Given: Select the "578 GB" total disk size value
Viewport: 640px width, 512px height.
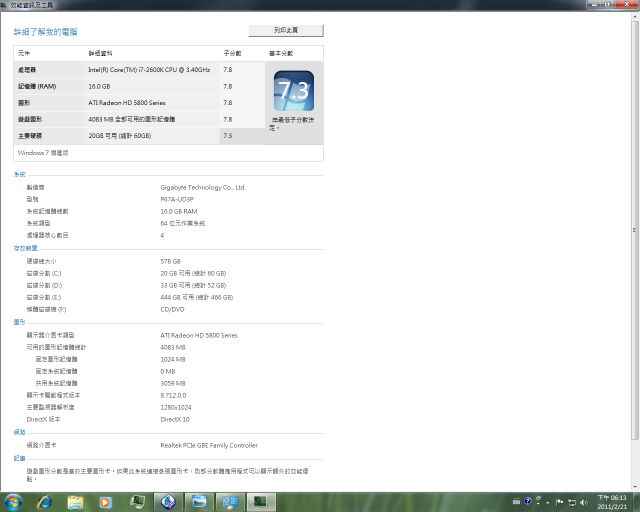Looking at the screenshot, I should pyautogui.click(x=170, y=261).
